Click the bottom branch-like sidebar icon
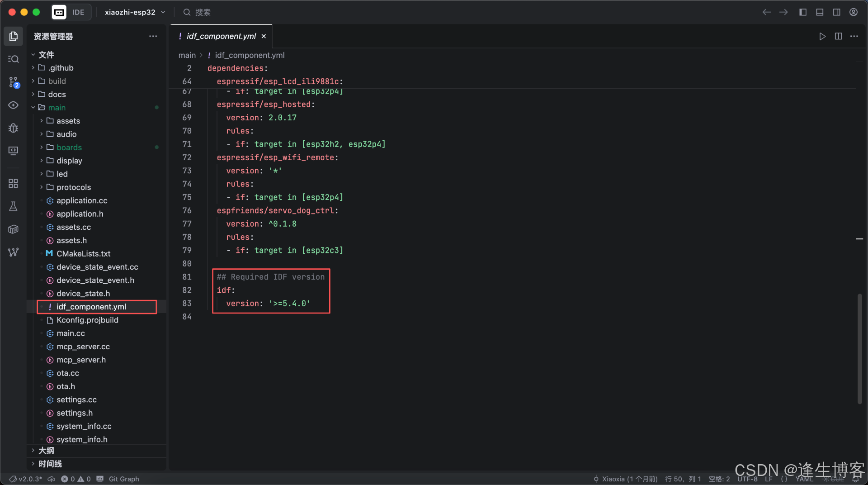 [x=14, y=252]
